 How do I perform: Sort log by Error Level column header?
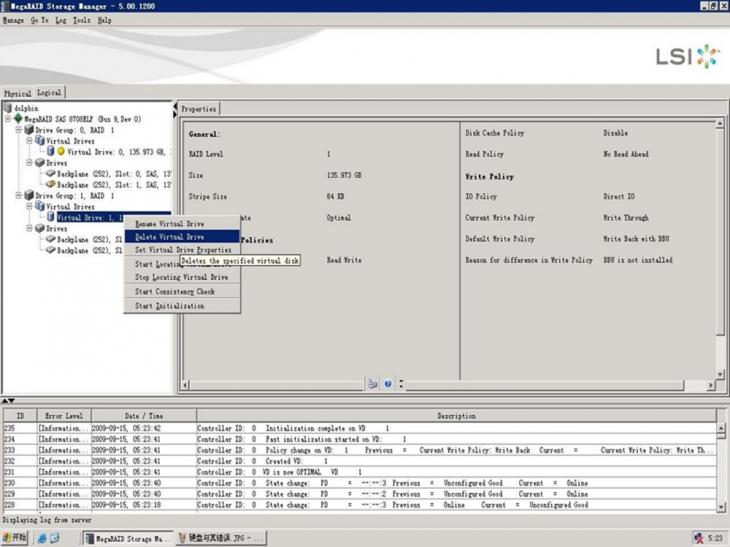(x=65, y=416)
